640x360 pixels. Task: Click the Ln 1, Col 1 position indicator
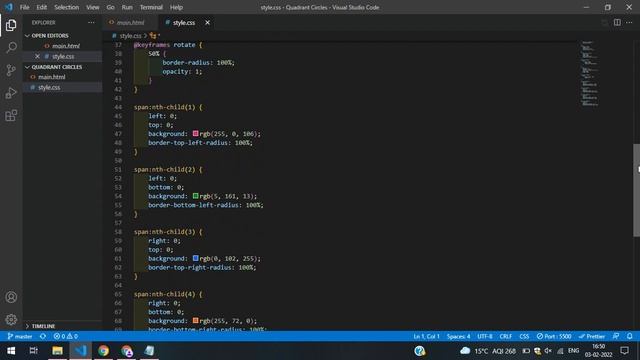tap(427, 336)
